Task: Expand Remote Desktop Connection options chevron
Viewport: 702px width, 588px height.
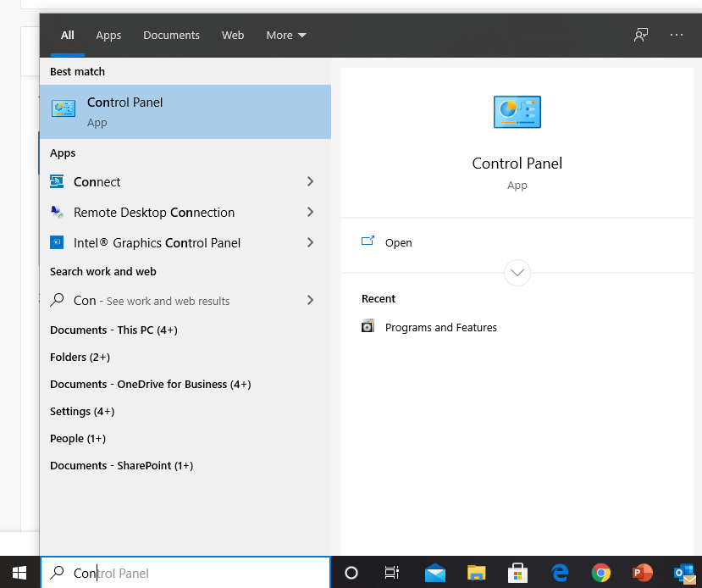Action: [x=310, y=212]
